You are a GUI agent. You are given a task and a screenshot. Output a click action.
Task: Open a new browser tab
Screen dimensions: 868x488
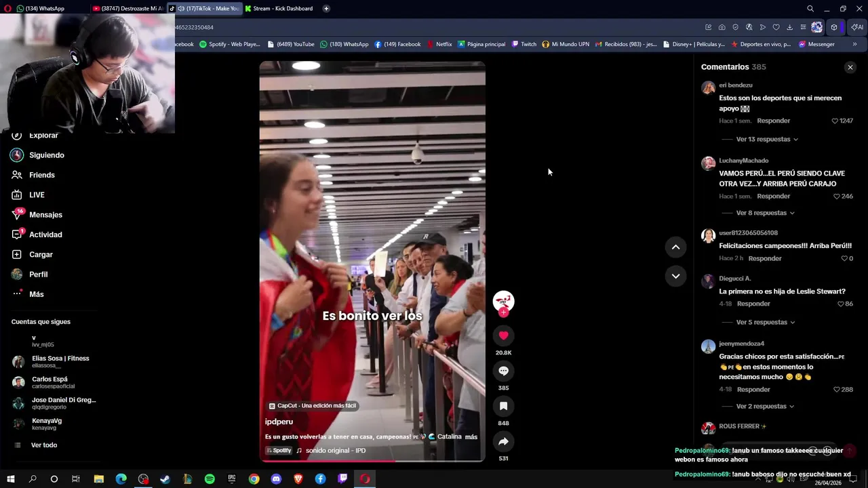pos(326,8)
